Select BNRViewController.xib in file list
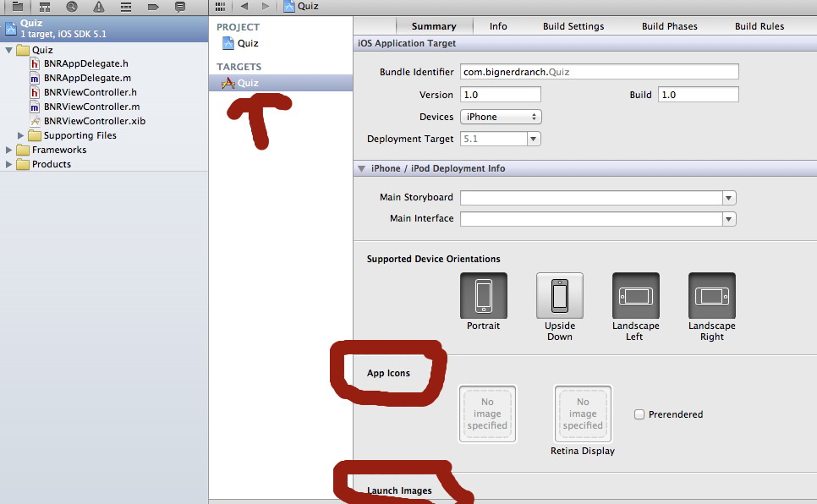817x504 pixels. (94, 121)
